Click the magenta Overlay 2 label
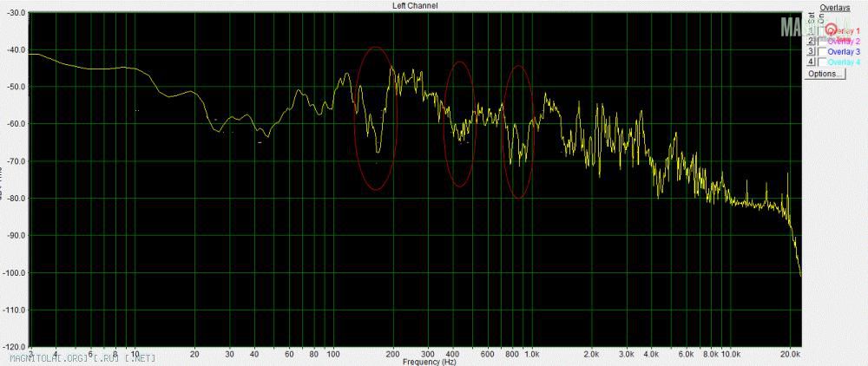 tap(844, 42)
